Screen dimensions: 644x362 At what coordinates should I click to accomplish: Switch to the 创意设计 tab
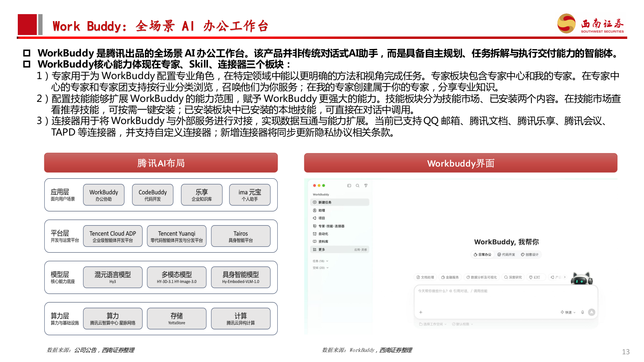pyautogui.click(x=530, y=255)
